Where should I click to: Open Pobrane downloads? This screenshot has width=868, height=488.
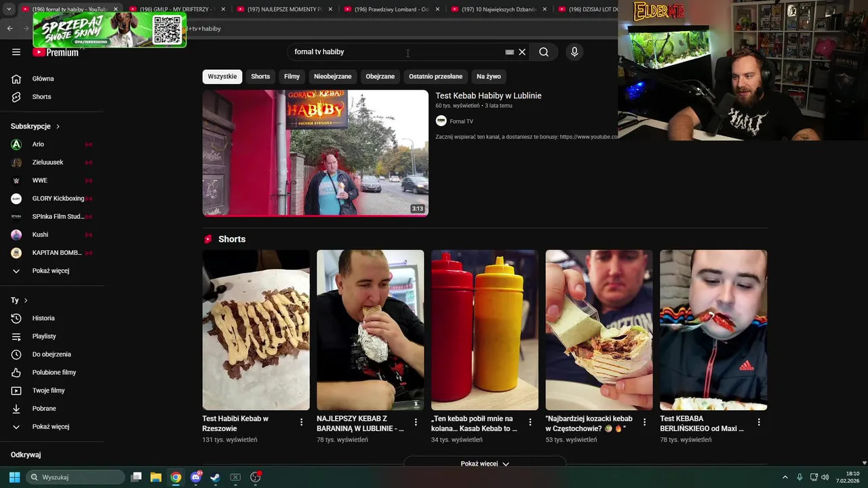[52, 409]
